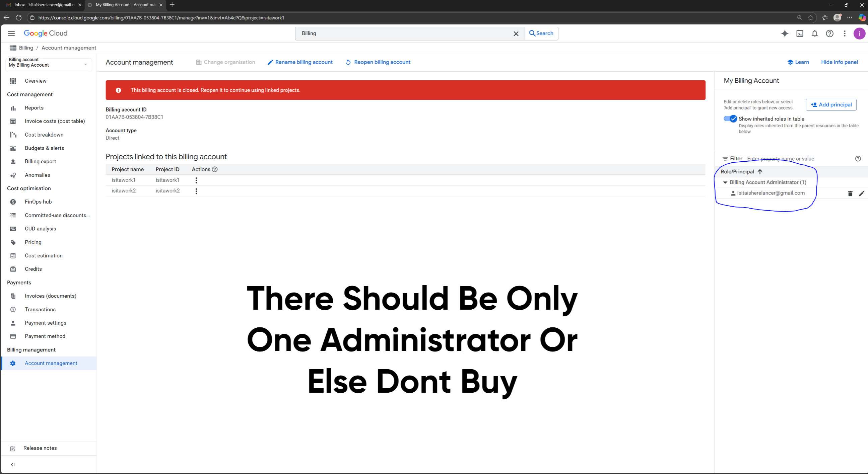Collapse the Billing Account Administrator group

point(725,182)
